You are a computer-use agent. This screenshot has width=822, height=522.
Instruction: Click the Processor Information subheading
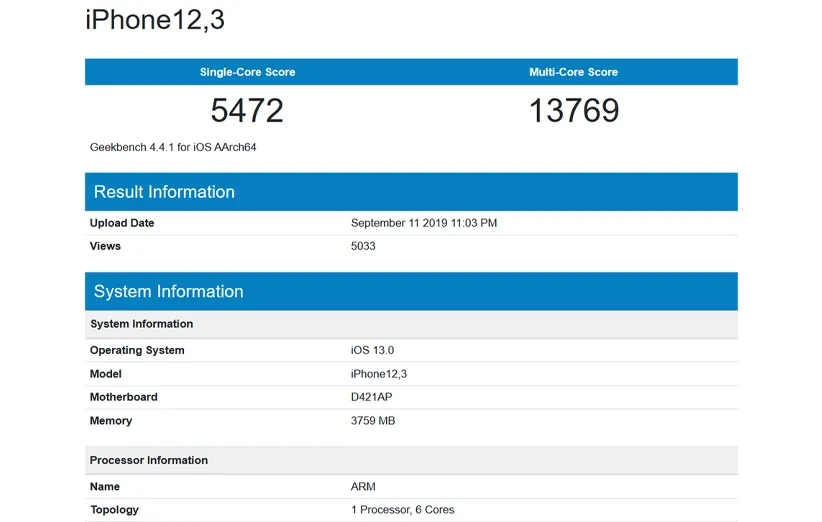pos(149,460)
